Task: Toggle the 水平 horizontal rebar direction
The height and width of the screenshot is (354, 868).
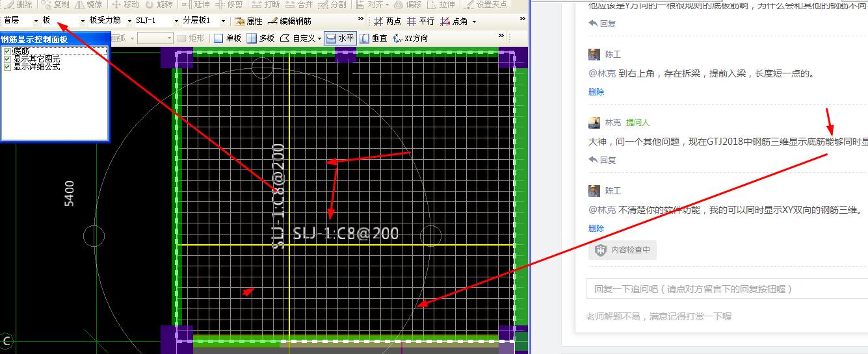Action: click(340, 38)
